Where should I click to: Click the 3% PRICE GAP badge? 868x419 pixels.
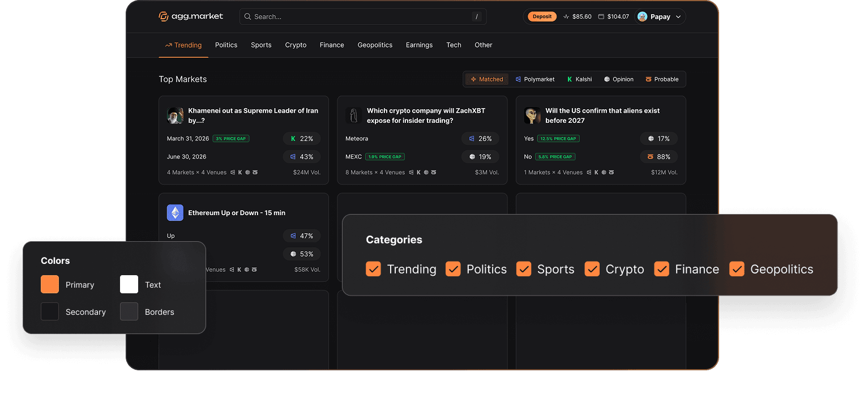point(231,139)
